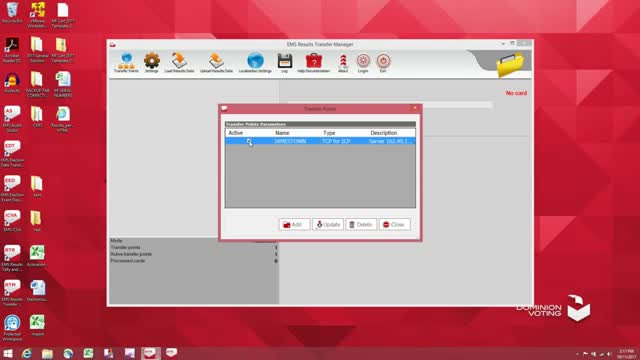Viewport: 640px width, 360px height.
Task: Open the Protected Workspace desktop icon
Action: 12,328
